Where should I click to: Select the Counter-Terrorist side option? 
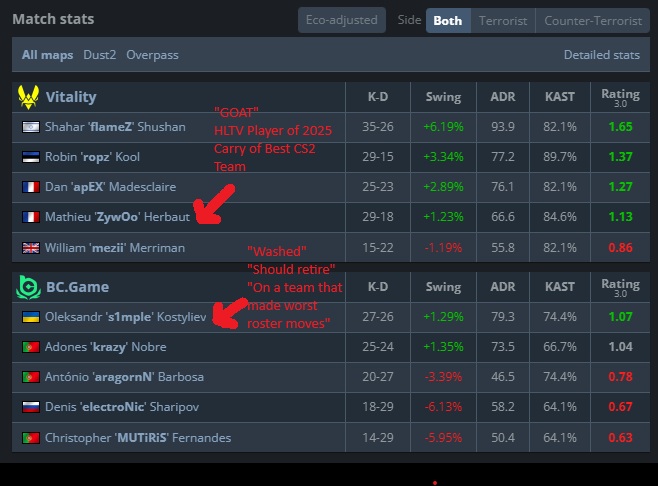coord(593,21)
